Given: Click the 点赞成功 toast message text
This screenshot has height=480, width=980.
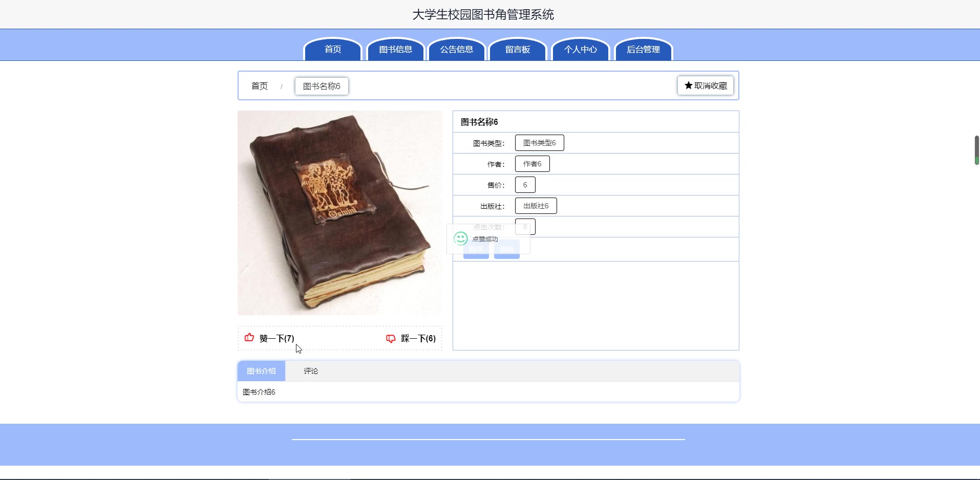Looking at the screenshot, I should click(485, 239).
